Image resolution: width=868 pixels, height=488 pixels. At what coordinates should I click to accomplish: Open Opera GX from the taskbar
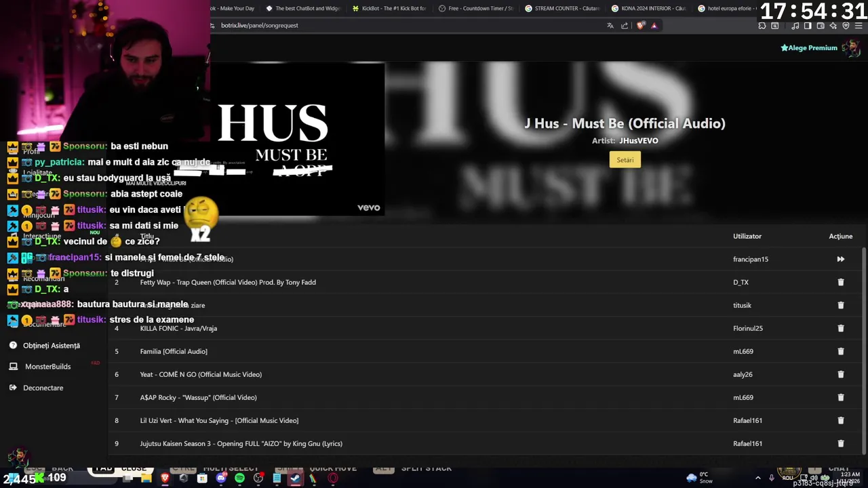pos(333,478)
